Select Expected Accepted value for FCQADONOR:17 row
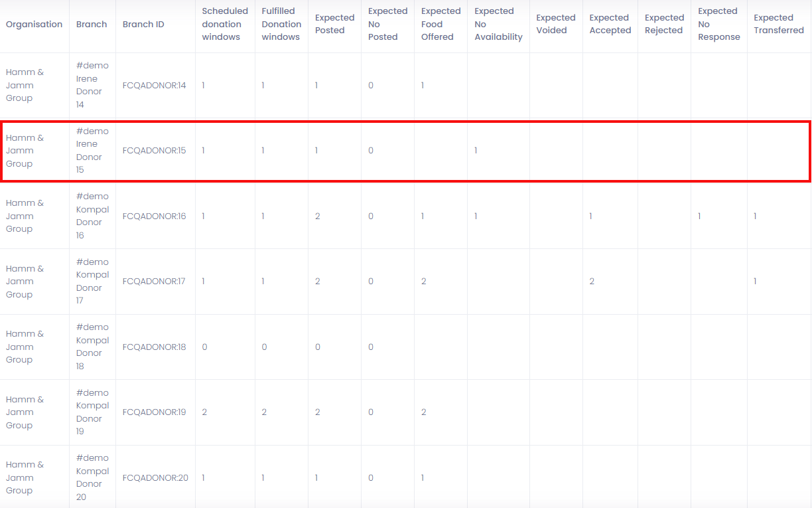This screenshot has height=508, width=812. tap(592, 282)
